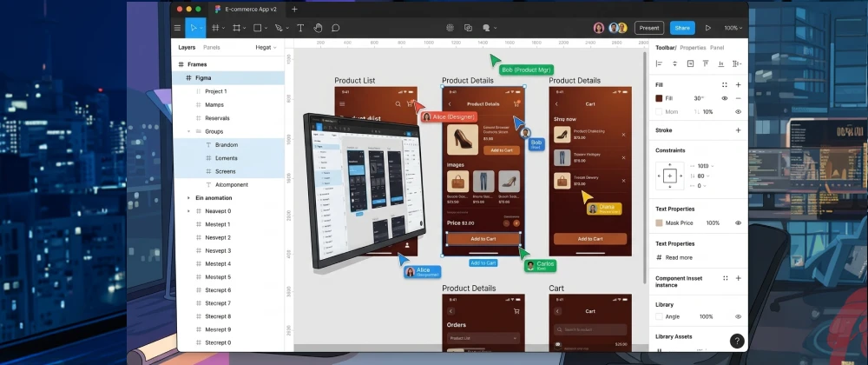This screenshot has height=365, width=868.
Task: Click the components grid icon in the top center
Action: point(450,28)
